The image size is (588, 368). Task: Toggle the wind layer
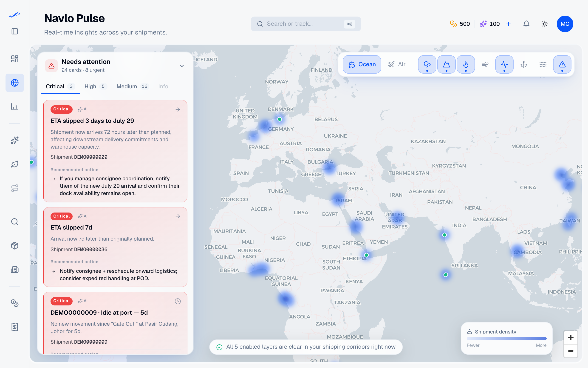(x=485, y=64)
